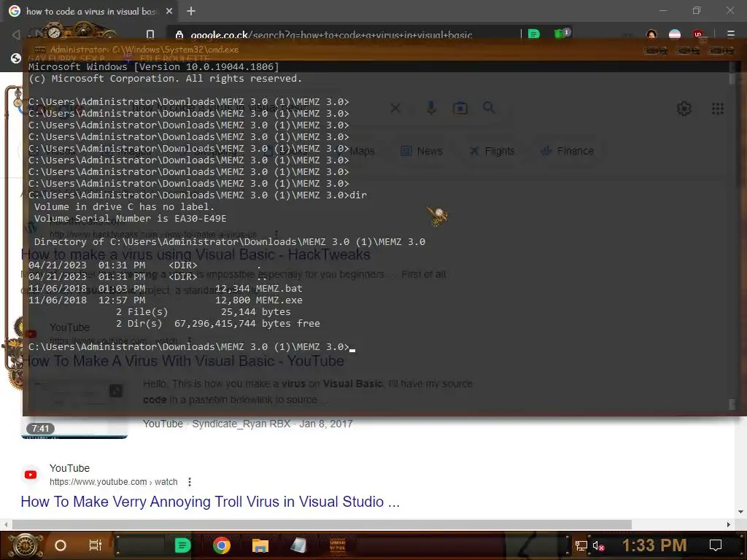Open three-dot menu beside youtube.com › watch
Viewport: 747px width, 560px height.
tap(190, 482)
